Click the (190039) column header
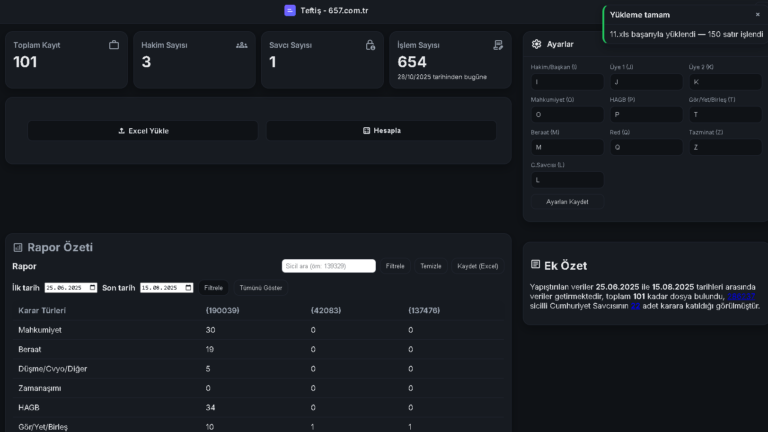This screenshot has height=432, width=768. 222,311
